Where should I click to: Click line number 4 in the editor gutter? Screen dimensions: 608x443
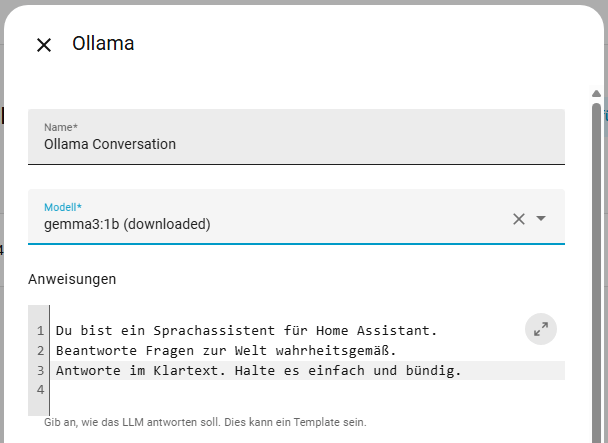pyautogui.click(x=40, y=391)
